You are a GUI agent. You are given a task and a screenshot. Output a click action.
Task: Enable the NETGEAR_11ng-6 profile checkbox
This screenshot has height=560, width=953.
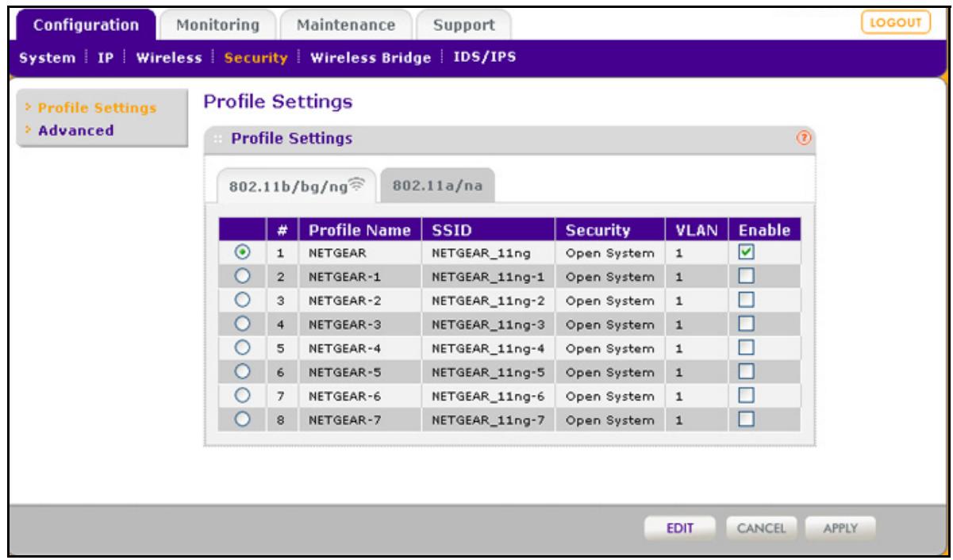pos(745,393)
